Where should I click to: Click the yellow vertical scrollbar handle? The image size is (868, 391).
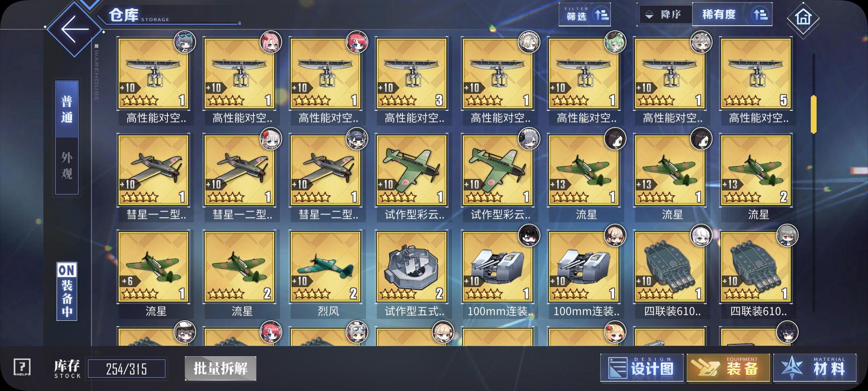tap(814, 114)
